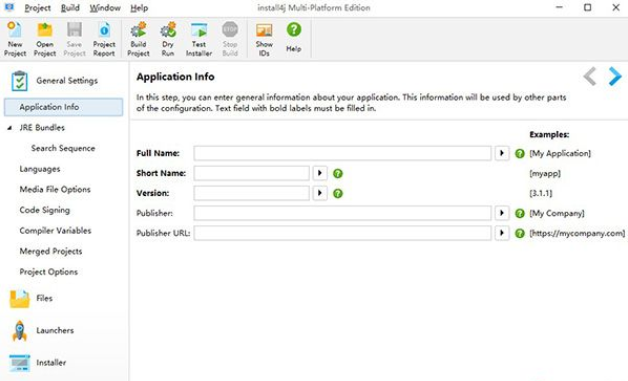The height and width of the screenshot is (381, 628).
Task: Toggle Show IDs in toolbar
Action: 264,39
